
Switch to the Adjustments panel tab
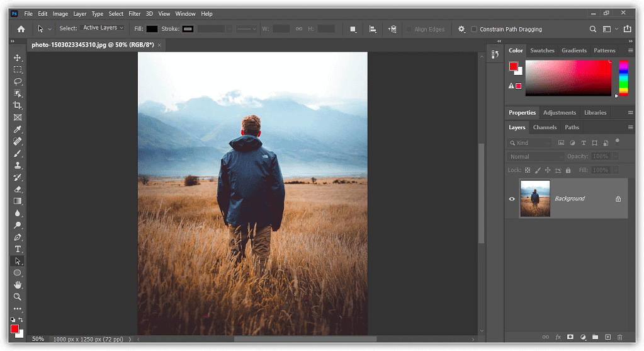click(559, 113)
